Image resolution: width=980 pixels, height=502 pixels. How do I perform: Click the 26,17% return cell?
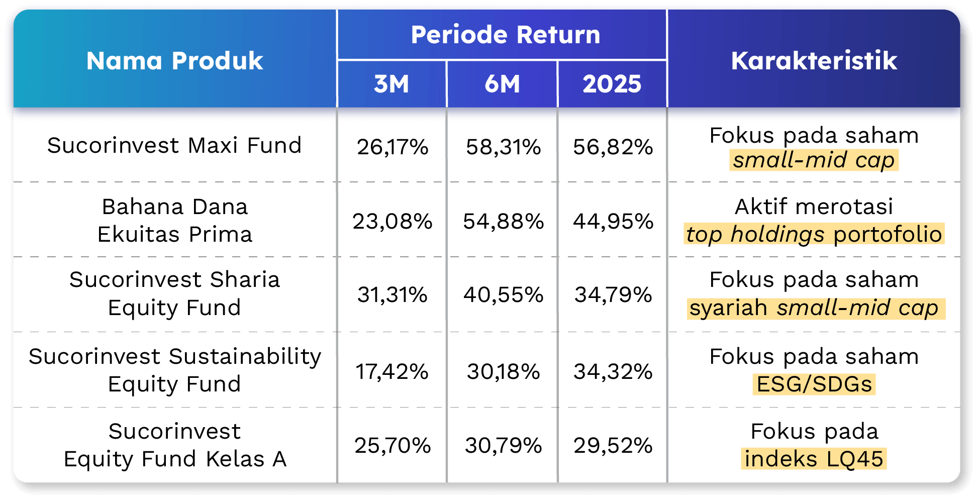click(393, 147)
